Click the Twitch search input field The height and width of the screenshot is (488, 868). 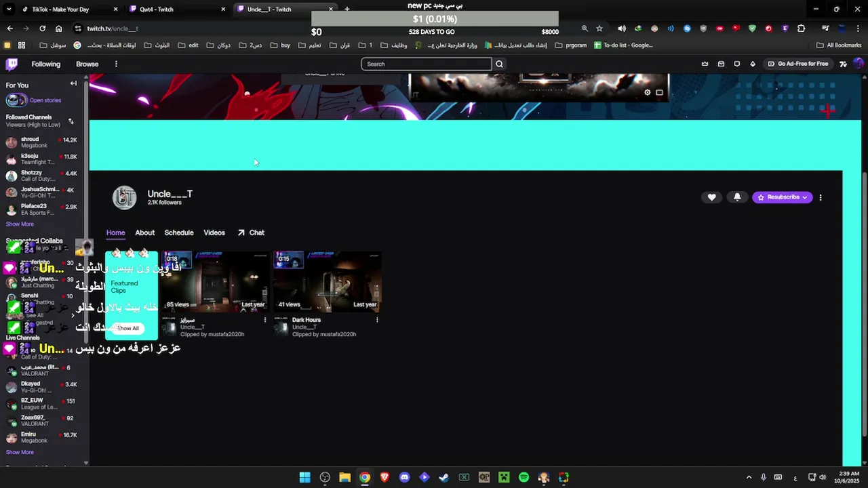click(x=427, y=64)
